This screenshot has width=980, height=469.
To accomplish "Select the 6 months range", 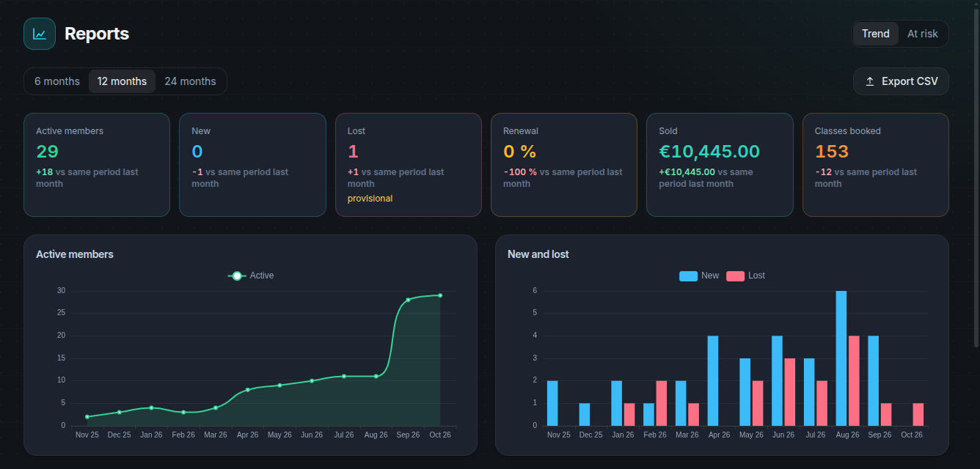I will [57, 81].
